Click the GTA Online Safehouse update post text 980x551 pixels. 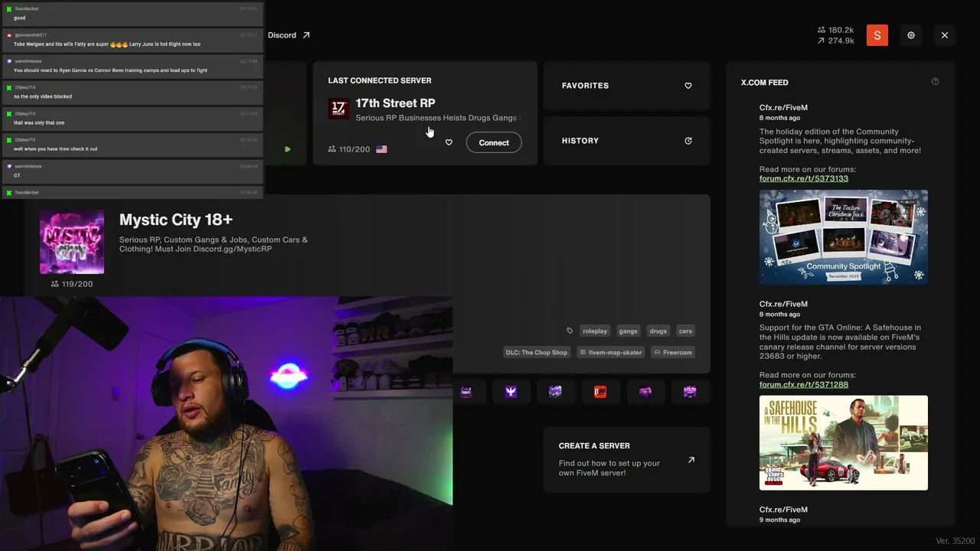(x=841, y=342)
